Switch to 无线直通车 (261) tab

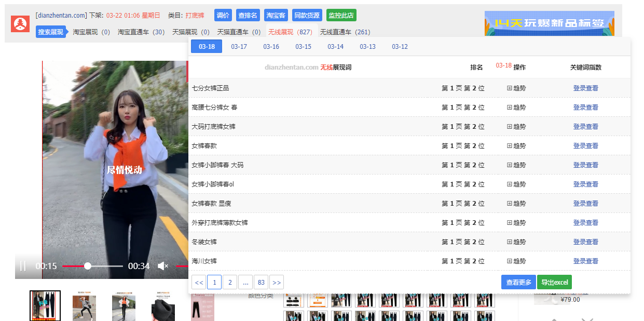click(x=345, y=32)
